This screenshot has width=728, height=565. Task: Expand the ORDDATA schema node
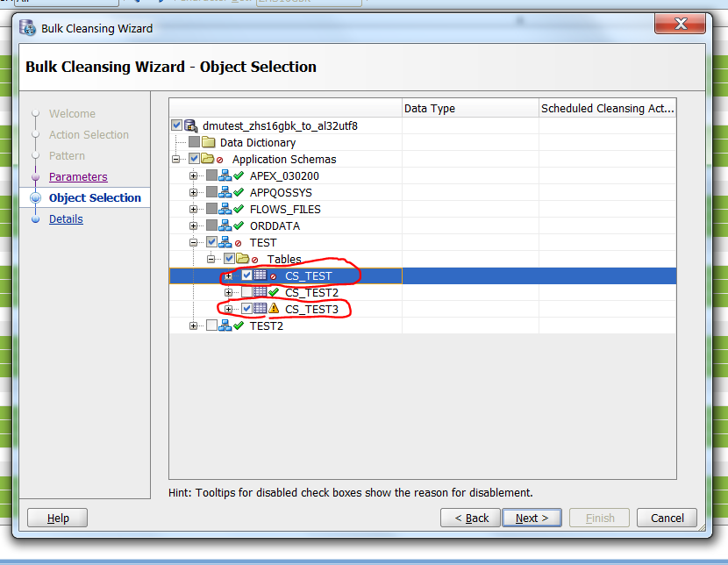[x=194, y=226]
